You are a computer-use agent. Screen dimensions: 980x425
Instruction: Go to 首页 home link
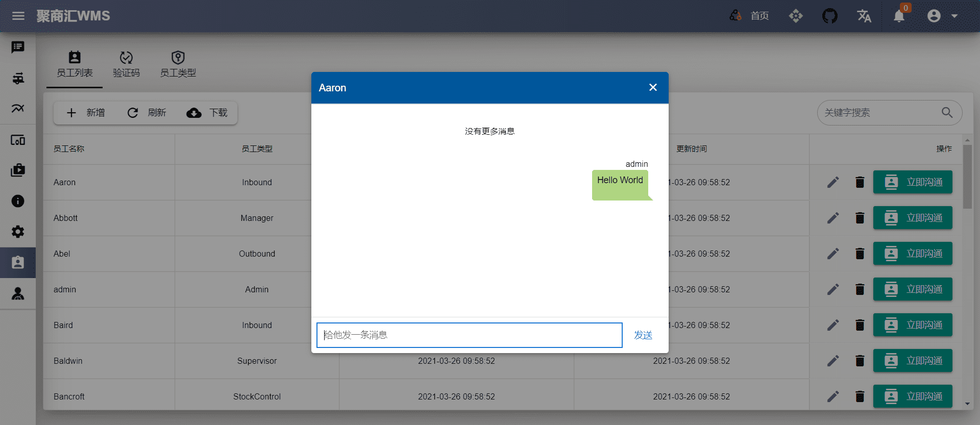(x=759, y=16)
